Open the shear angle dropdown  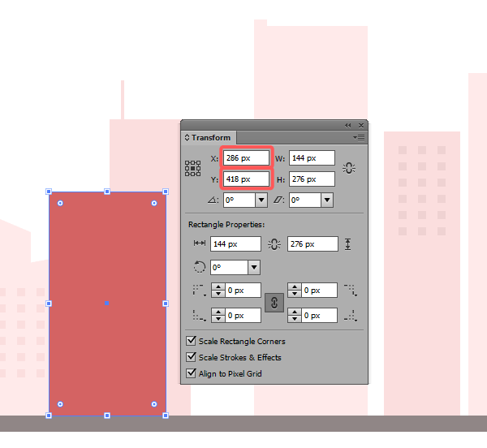click(x=327, y=200)
